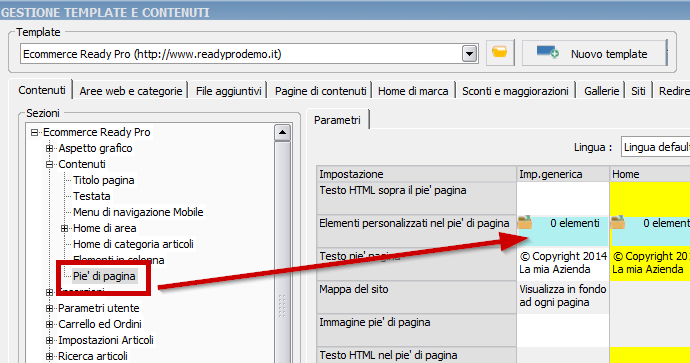
Task: Click yellow Home cell for Testo HTML sopra pie'
Action: [650, 198]
